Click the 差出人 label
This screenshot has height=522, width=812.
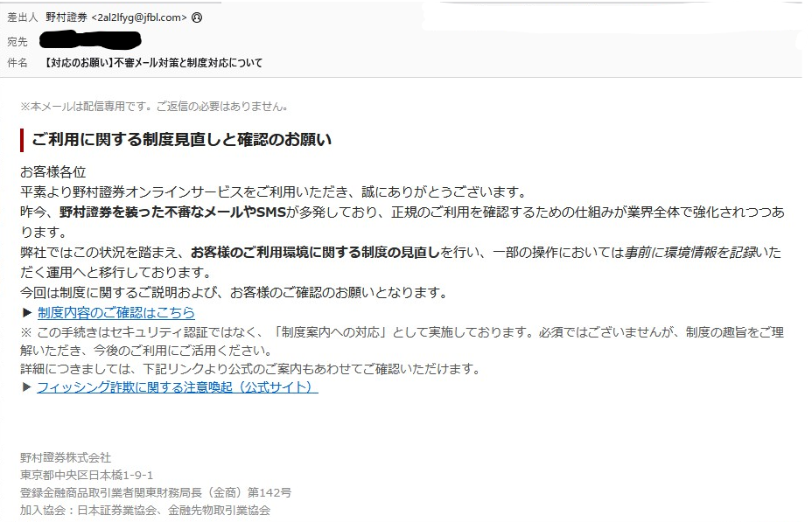coord(22,17)
